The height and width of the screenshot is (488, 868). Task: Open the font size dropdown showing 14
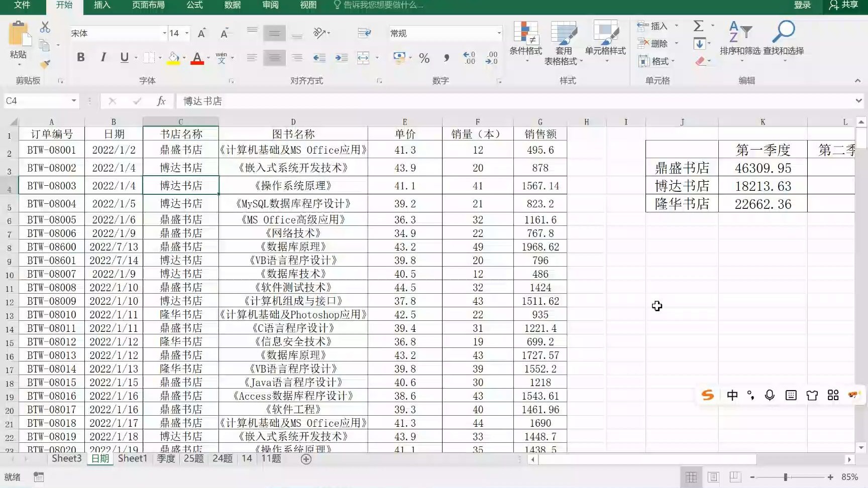(x=187, y=33)
